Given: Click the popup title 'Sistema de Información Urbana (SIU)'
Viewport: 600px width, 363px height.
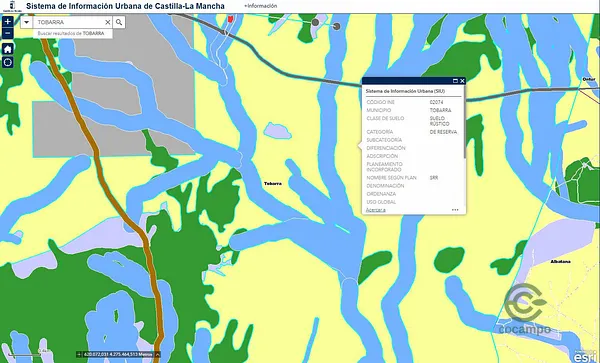Looking at the screenshot, I should pos(405,91).
